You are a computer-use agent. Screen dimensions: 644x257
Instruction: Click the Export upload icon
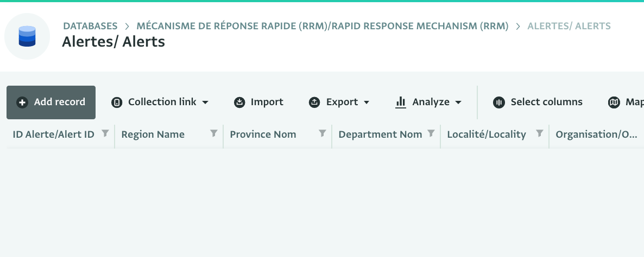click(314, 102)
